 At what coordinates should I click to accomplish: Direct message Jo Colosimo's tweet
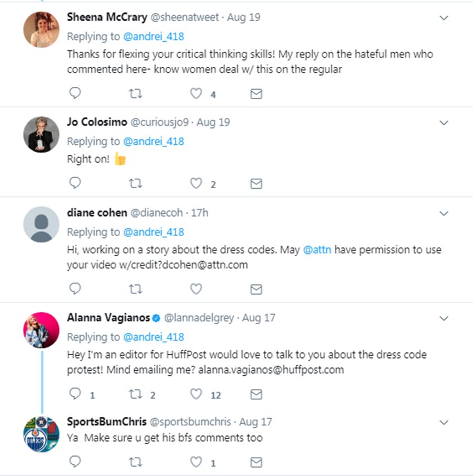coord(256,183)
